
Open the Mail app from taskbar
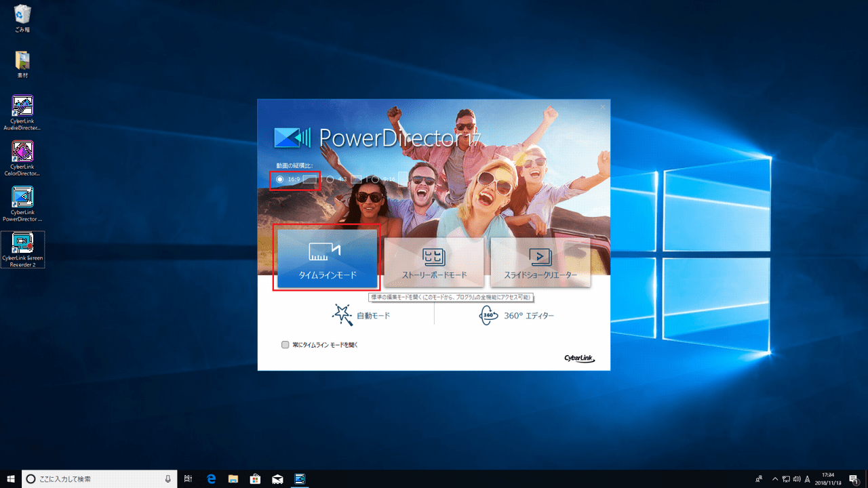[x=277, y=479]
